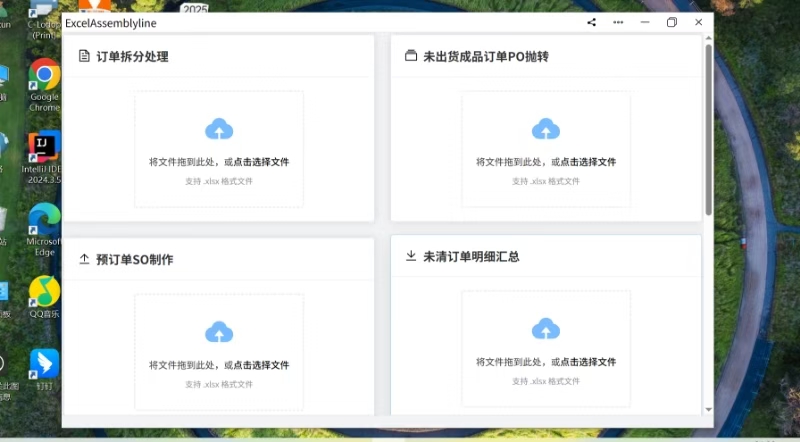Image resolution: width=800 pixels, height=442 pixels.
Task: Click the 订单拆分处理 card heading
Action: (x=132, y=57)
